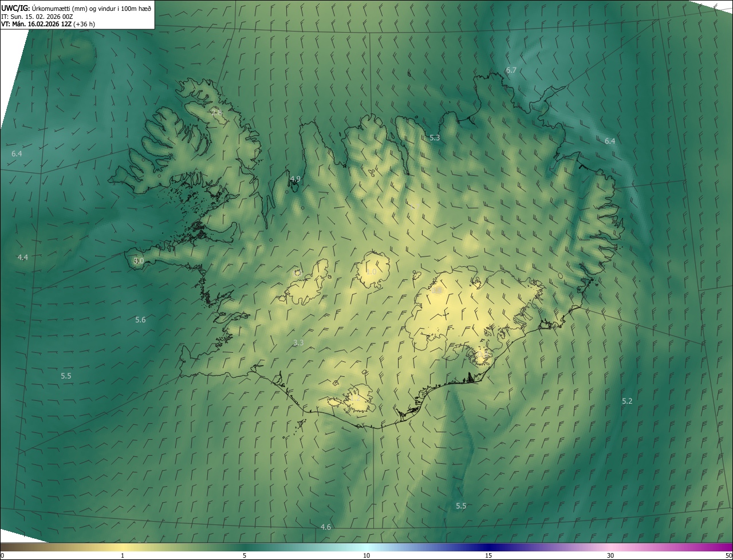This screenshot has height=560, width=733.
Task: Click the 0 tick label on the color scale
Action: point(2,555)
